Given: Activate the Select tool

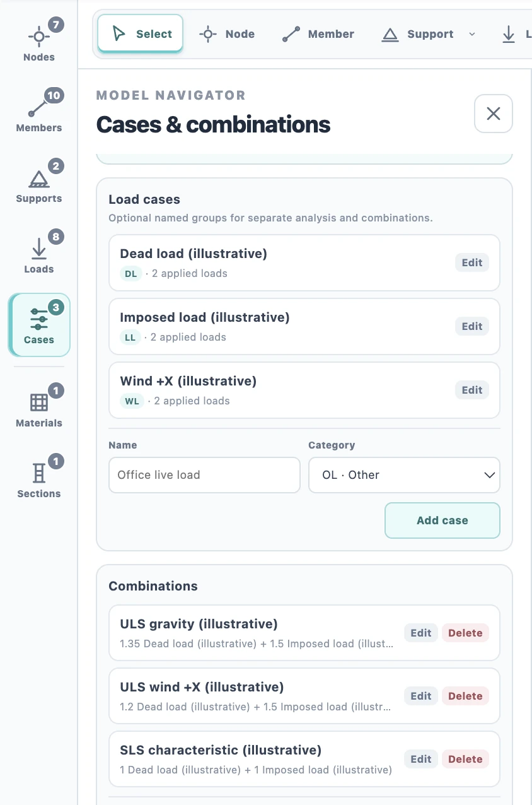Looking at the screenshot, I should tap(141, 34).
